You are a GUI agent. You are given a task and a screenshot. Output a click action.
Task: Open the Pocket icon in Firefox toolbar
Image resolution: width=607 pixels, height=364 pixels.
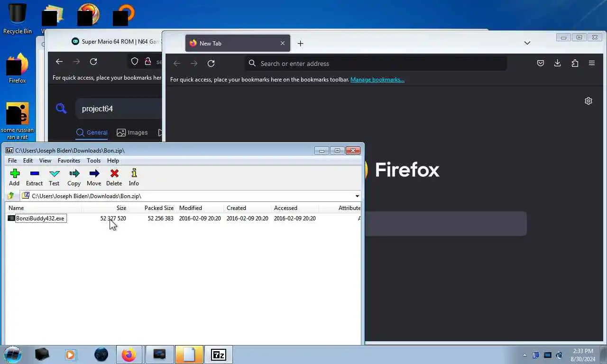click(540, 64)
